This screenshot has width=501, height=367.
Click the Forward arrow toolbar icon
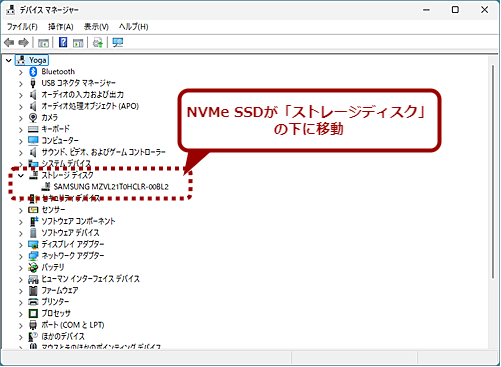(x=23, y=42)
